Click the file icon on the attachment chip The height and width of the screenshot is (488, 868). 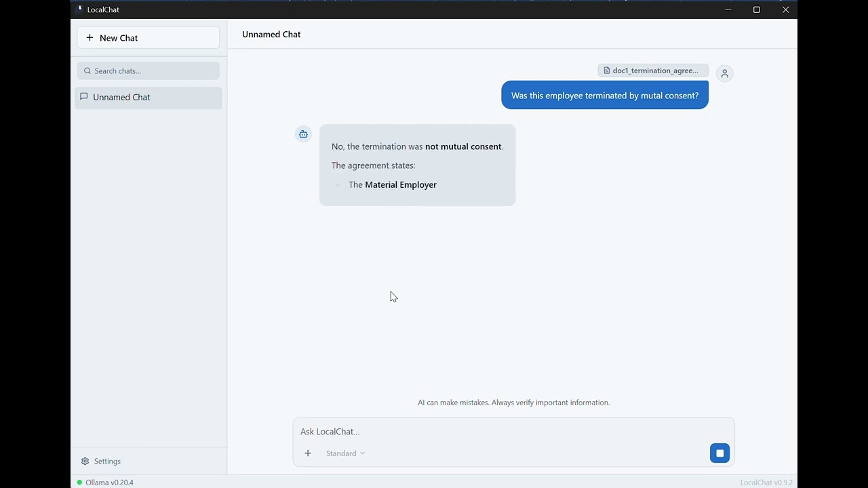(607, 70)
